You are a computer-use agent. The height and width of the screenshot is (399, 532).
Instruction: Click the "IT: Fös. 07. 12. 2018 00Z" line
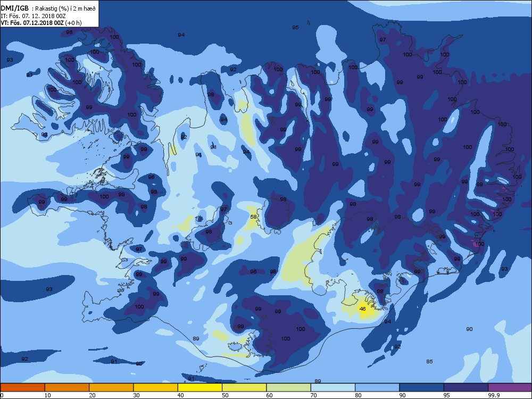click(33, 16)
